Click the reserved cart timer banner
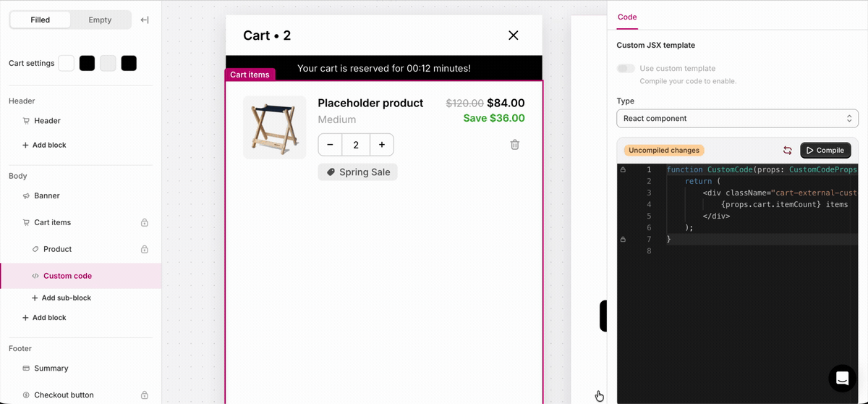 click(383, 68)
